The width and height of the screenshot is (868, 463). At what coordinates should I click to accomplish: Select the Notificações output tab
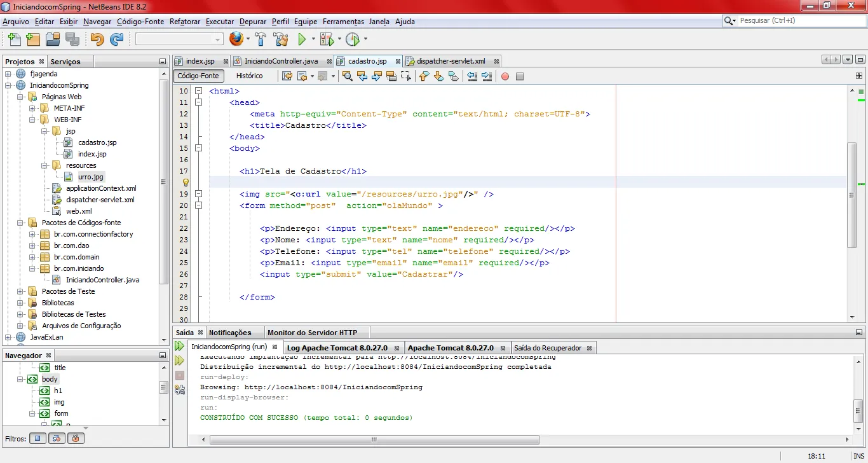(x=230, y=333)
